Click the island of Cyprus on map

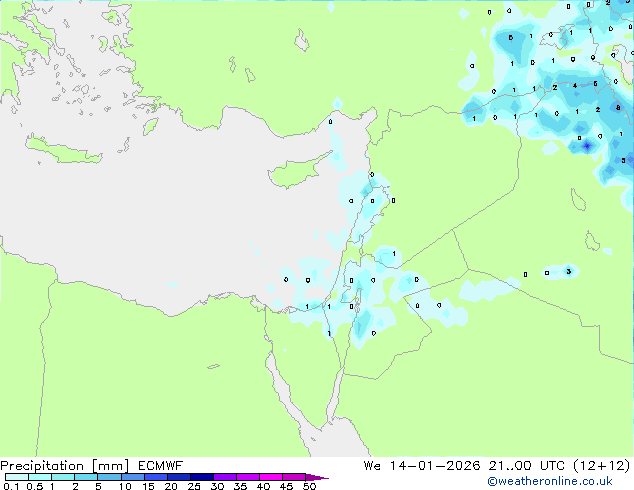(297, 172)
